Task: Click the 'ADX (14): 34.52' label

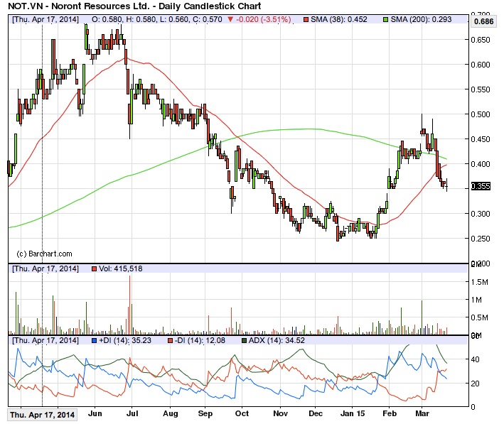Action: (277, 340)
